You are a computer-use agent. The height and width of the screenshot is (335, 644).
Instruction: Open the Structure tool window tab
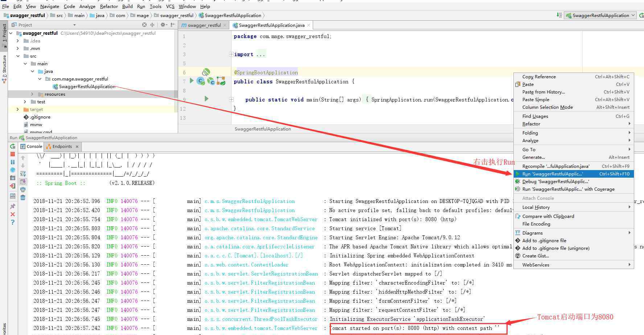coord(4,69)
